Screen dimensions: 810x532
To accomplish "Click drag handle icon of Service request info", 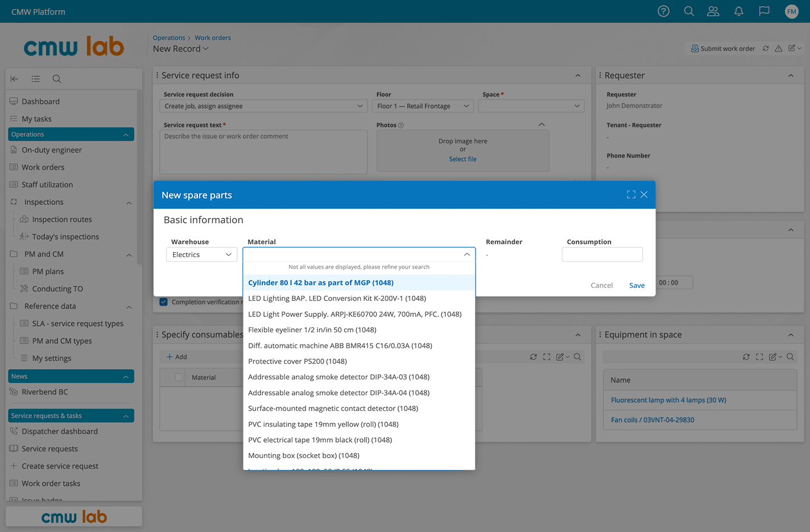I will point(157,75).
